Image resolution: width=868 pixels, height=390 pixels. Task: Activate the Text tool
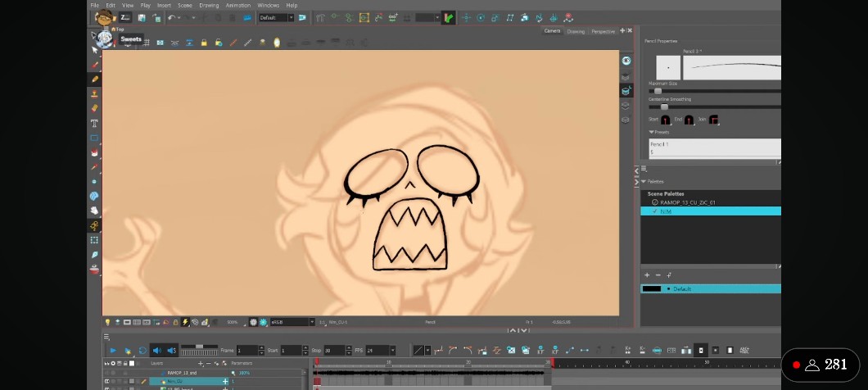tap(95, 123)
